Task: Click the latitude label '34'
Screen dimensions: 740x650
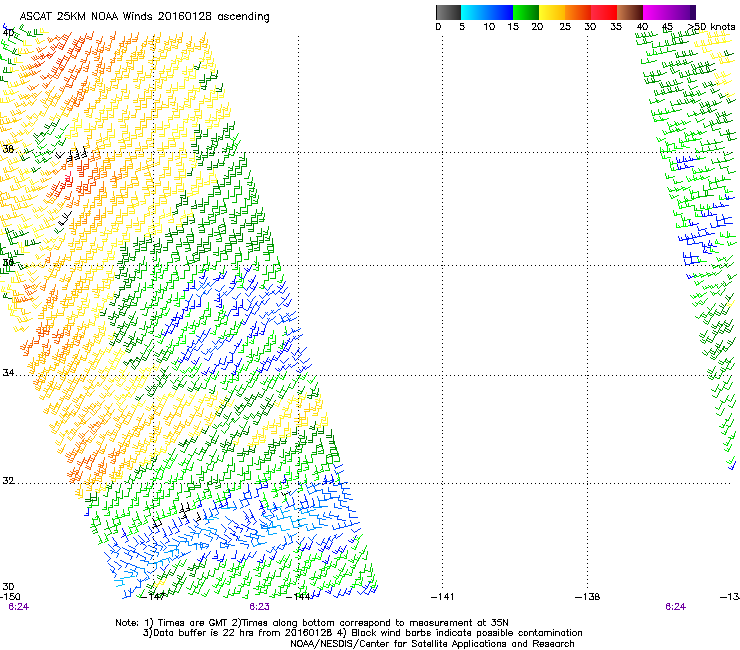Action: click(8, 372)
